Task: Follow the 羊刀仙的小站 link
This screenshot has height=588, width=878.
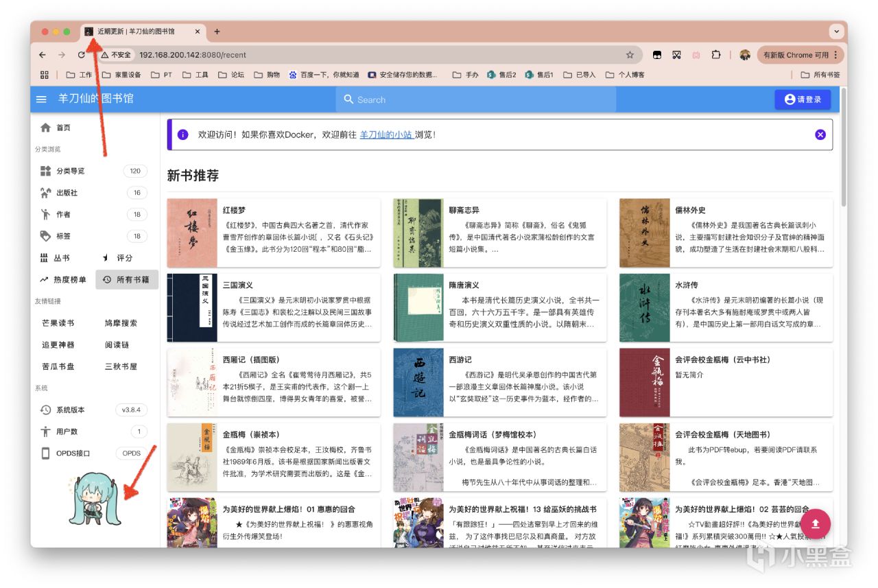Action: pos(387,134)
